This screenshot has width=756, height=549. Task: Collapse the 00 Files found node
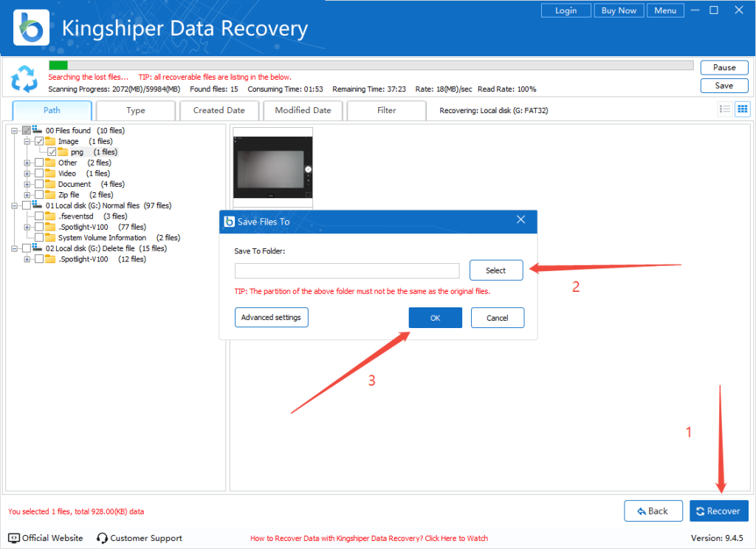pyautogui.click(x=15, y=131)
